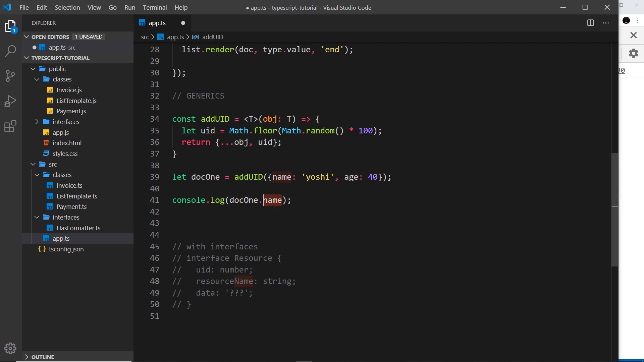Click the addUID breadcrumb symbol
The width and height of the screenshot is (644, 362).
tap(213, 37)
